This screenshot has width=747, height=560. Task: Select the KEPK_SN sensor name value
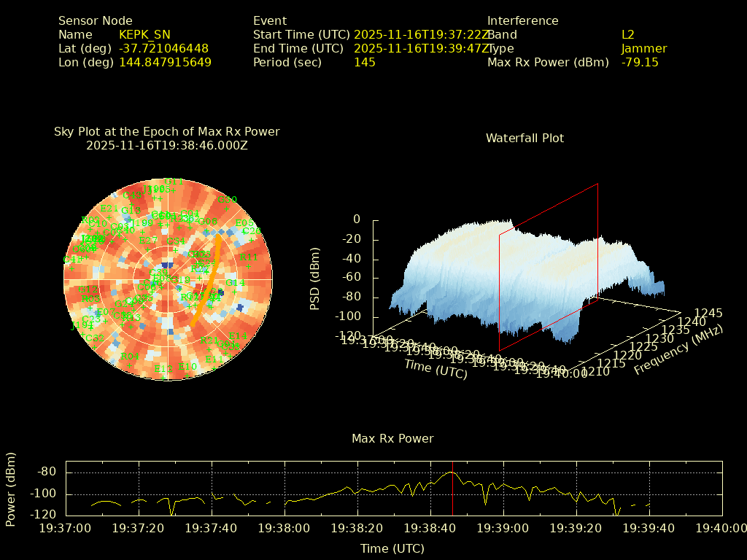(x=144, y=34)
